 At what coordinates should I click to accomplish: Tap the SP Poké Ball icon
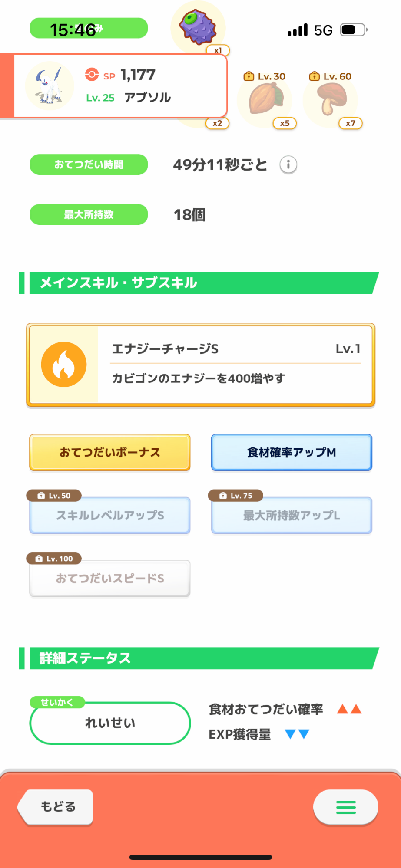92,75
